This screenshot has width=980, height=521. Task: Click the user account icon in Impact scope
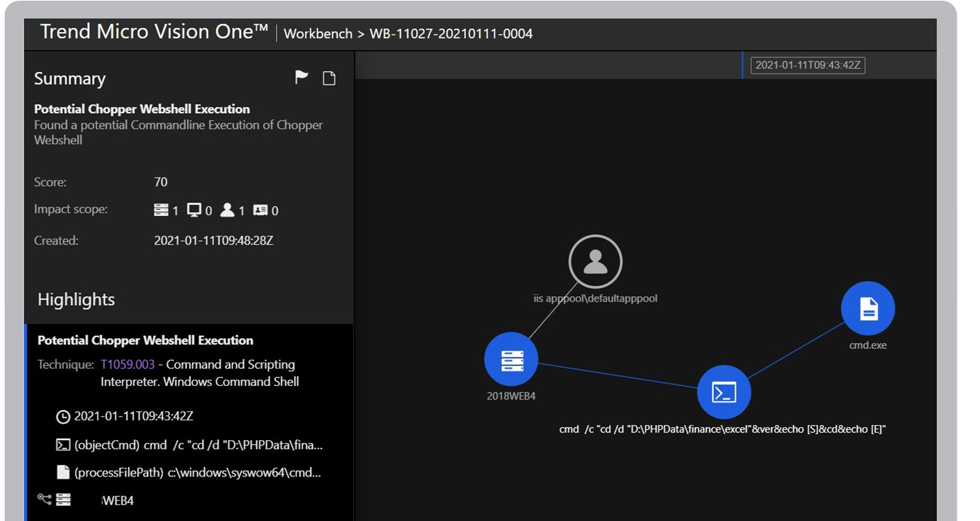point(228,210)
